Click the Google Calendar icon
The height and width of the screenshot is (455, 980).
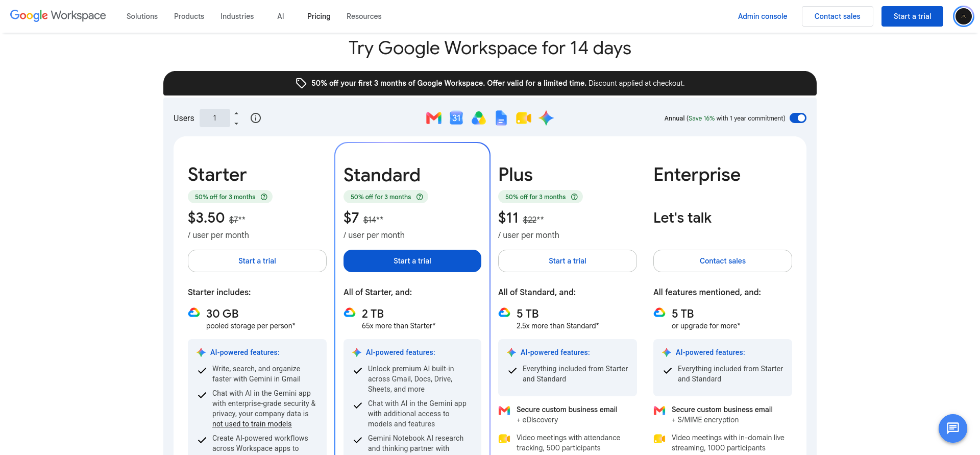point(456,118)
